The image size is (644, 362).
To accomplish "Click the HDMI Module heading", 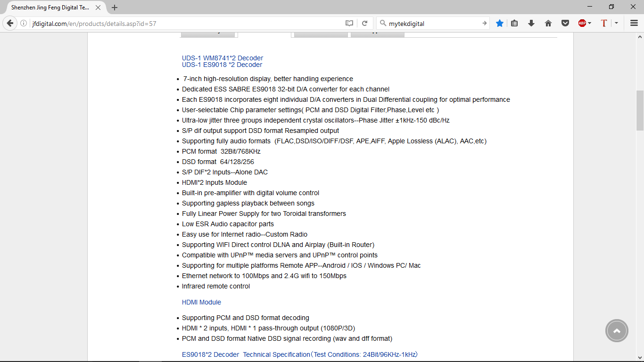I will click(x=201, y=302).
